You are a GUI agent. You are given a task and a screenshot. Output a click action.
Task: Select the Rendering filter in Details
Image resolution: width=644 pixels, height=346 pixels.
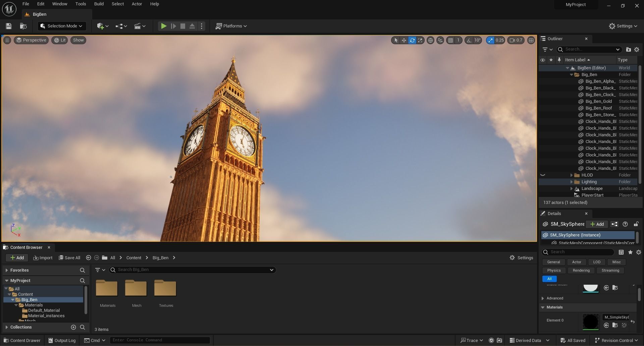[x=581, y=271]
